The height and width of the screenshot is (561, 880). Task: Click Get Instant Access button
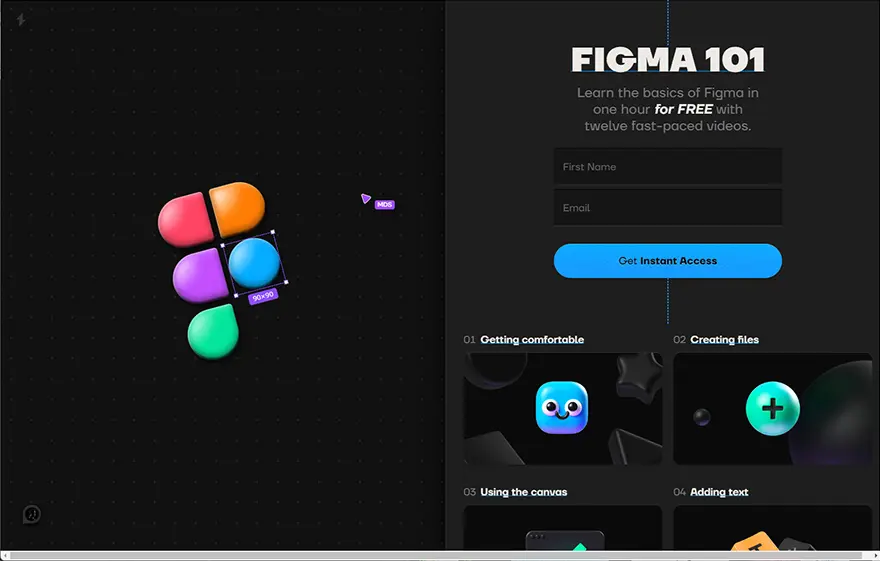tap(667, 261)
